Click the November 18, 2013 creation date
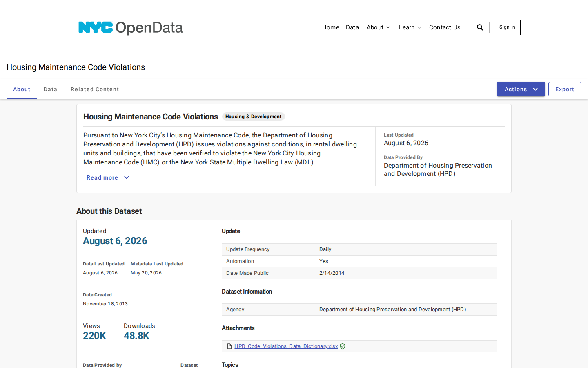This screenshot has width=588, height=368. tap(105, 304)
